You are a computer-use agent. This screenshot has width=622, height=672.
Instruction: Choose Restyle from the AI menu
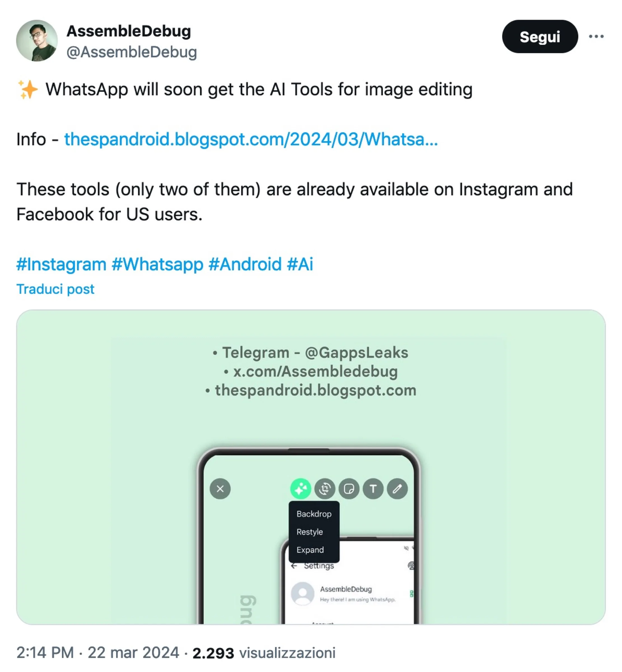pos(310,532)
